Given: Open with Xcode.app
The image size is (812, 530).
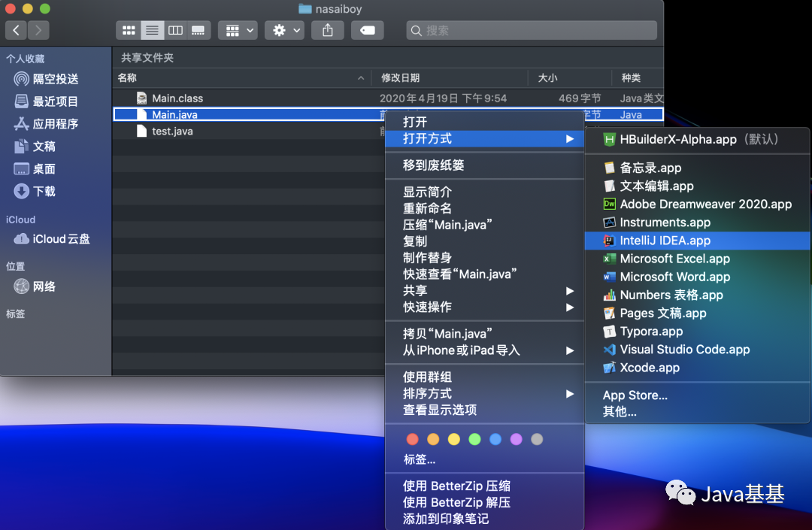Looking at the screenshot, I should pos(697,368).
